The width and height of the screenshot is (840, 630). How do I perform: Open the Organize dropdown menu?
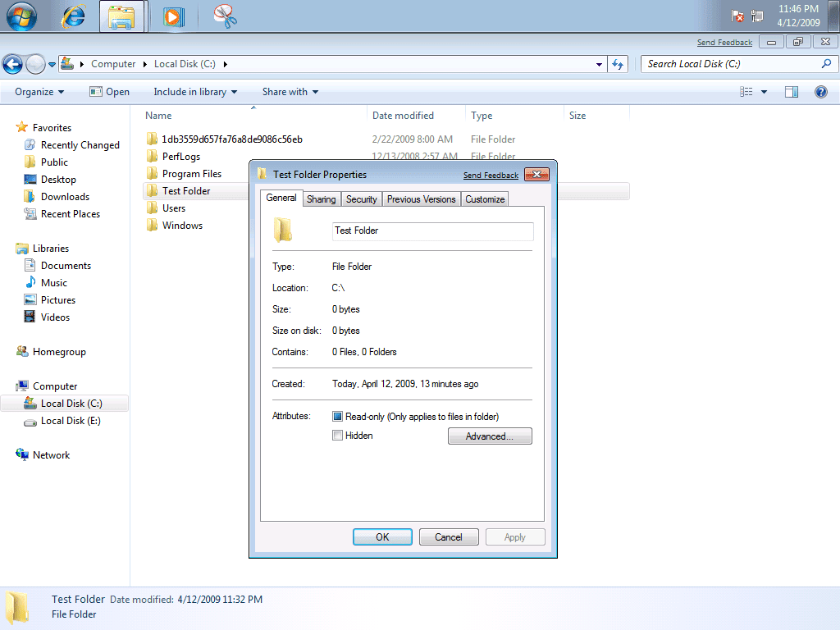[x=35, y=92]
